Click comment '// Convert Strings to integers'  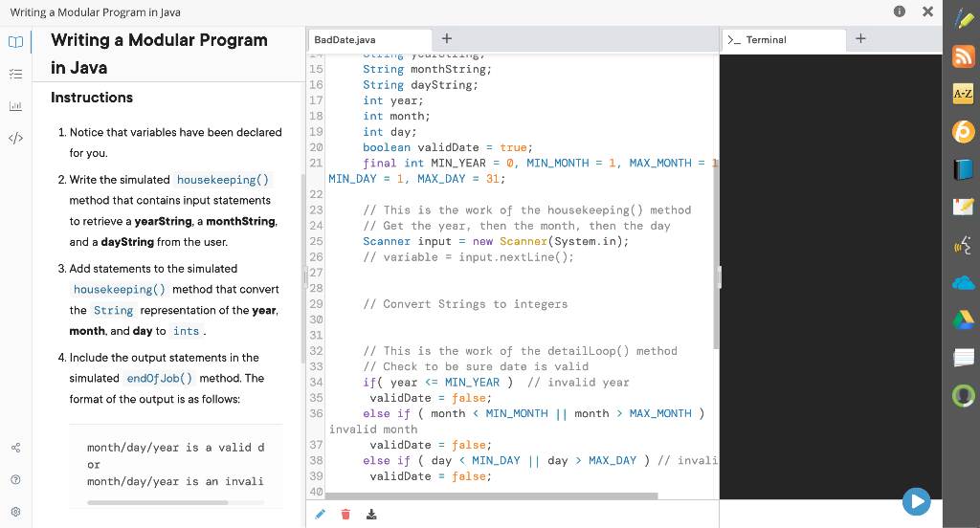(x=465, y=303)
